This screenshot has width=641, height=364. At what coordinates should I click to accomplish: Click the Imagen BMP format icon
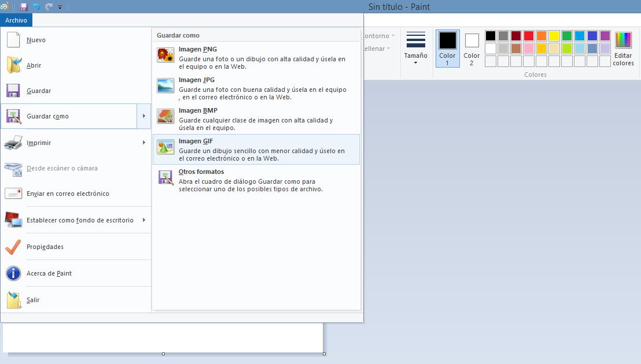[x=165, y=116]
